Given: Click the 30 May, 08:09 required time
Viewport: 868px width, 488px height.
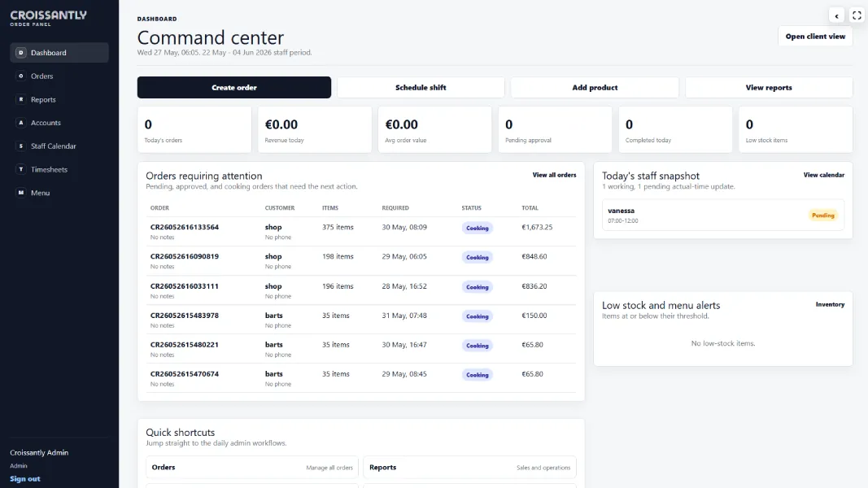Looking at the screenshot, I should 404,227.
